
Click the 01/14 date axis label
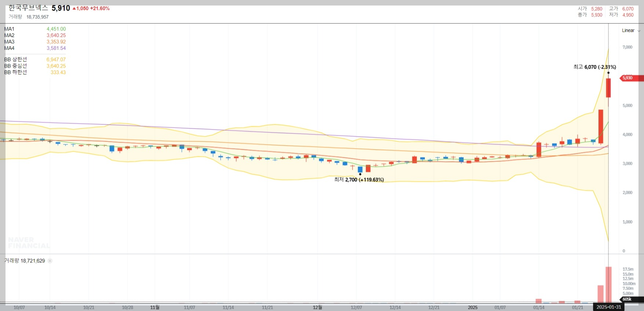539,308
